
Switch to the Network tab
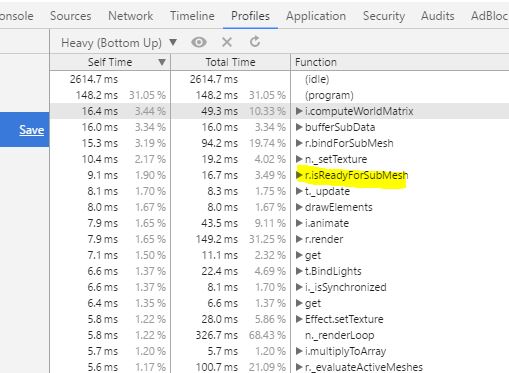(x=131, y=16)
